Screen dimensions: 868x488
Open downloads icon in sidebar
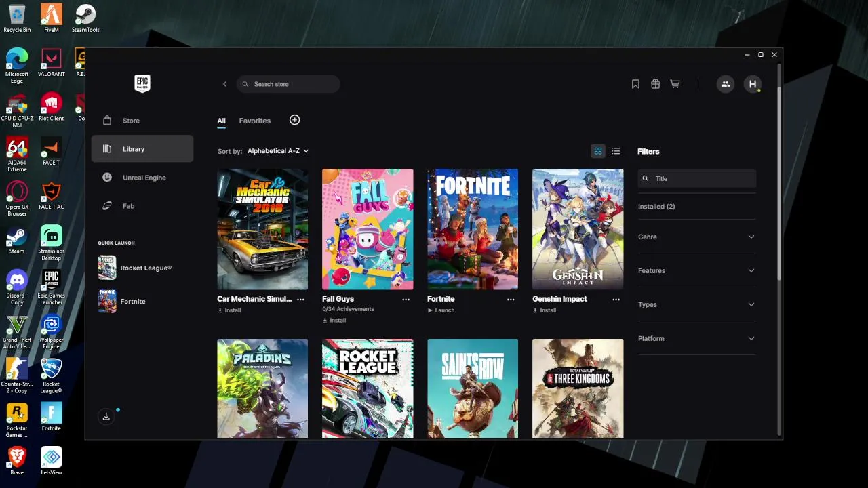(x=106, y=417)
